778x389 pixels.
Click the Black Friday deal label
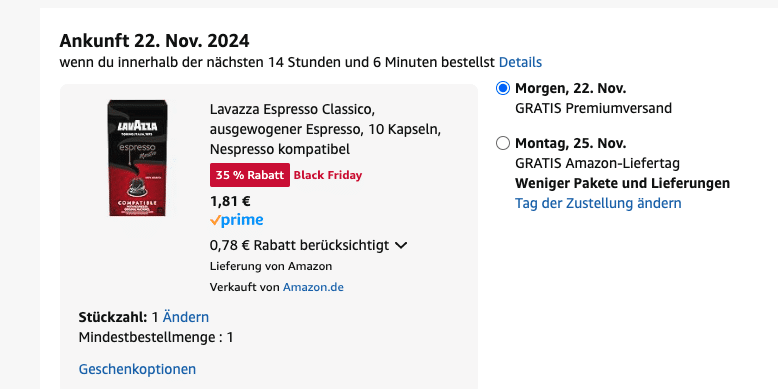click(x=328, y=175)
